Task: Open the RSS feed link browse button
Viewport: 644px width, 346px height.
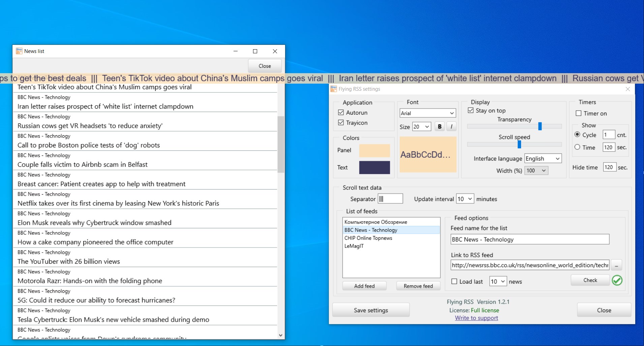Action: [x=616, y=265]
